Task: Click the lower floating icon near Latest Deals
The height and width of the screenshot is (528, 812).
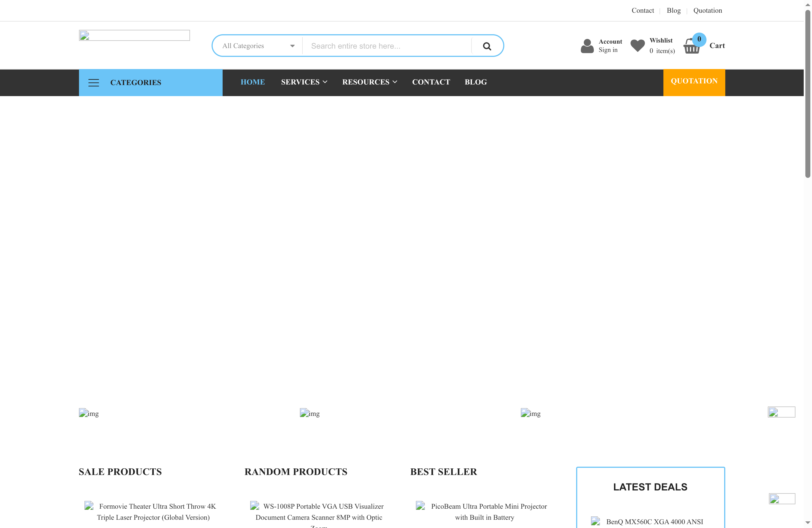Action: click(781, 499)
